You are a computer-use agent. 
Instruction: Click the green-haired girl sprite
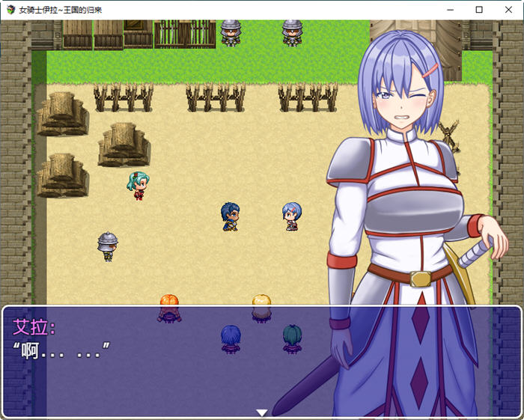[x=138, y=186]
